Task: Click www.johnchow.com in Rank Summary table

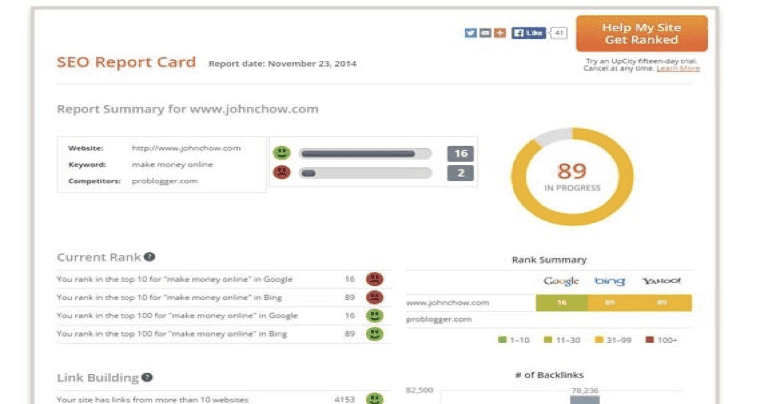Action: point(447,303)
